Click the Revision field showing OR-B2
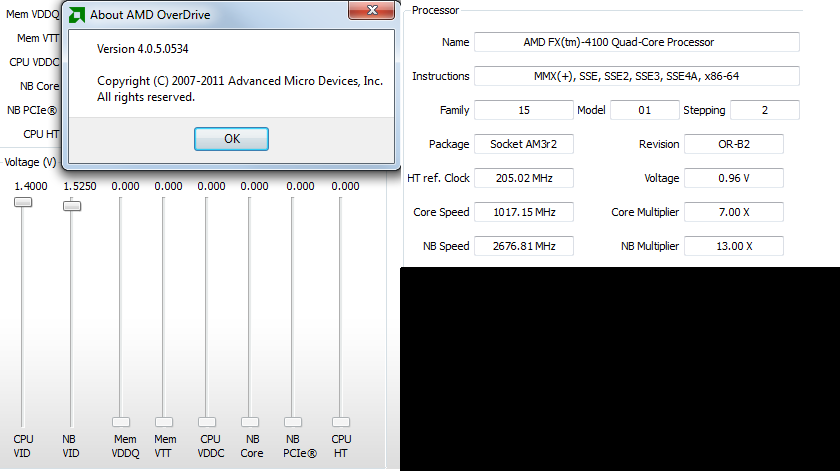Image resolution: width=840 pixels, height=471 pixels. pyautogui.click(x=733, y=144)
